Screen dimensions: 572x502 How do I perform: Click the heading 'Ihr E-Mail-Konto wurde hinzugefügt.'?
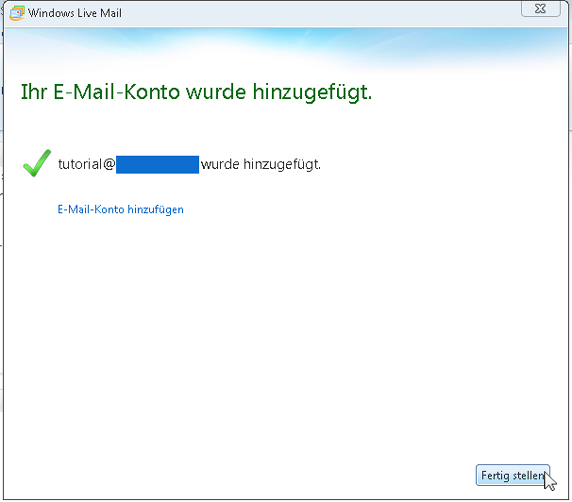(196, 92)
